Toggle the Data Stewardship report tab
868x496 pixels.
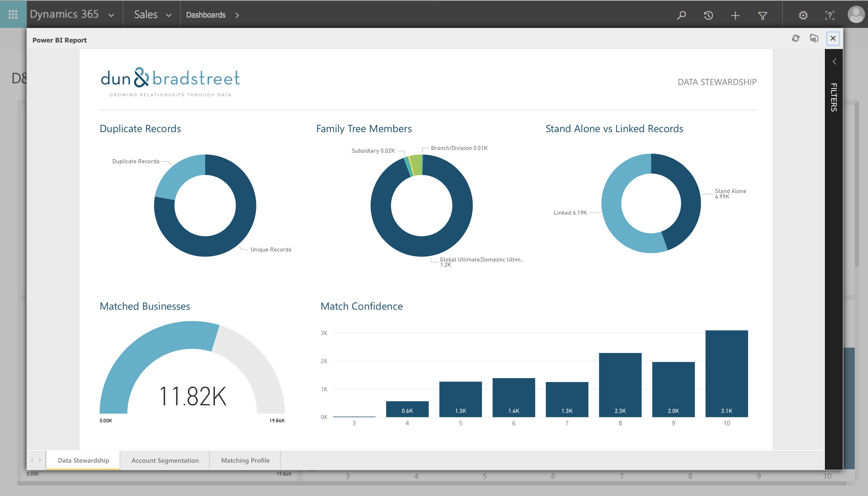[x=83, y=460]
